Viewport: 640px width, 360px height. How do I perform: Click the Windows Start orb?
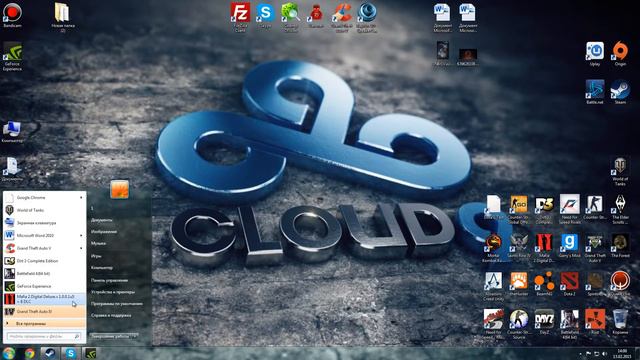9,353
